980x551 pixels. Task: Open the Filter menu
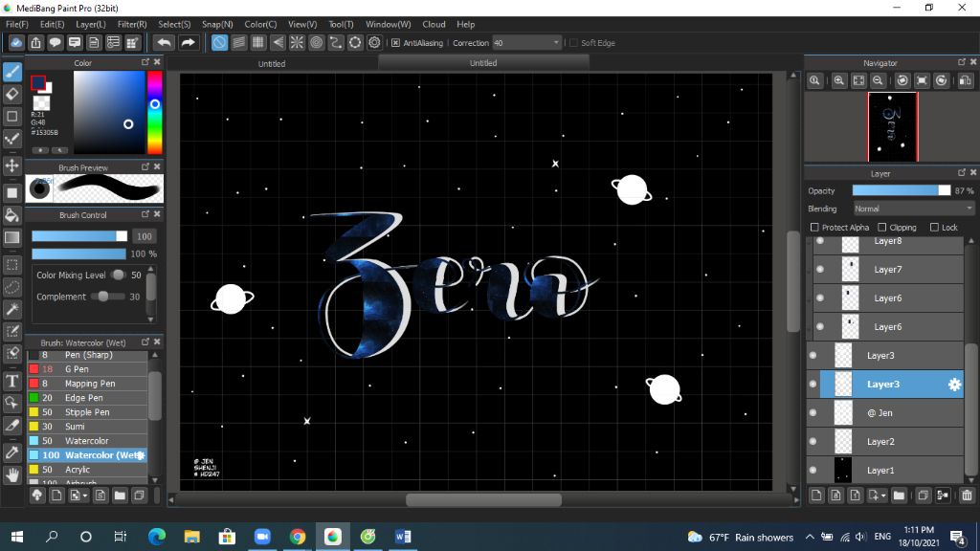click(132, 24)
